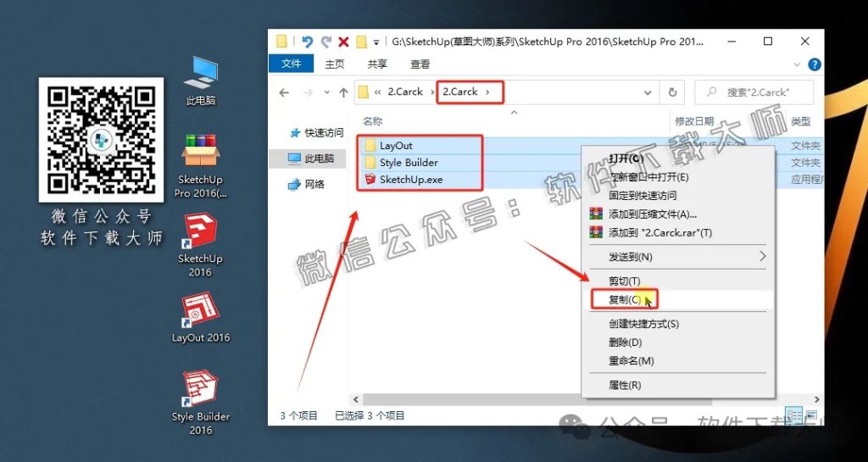Go back with the back arrow
Image resolution: width=868 pixels, height=462 pixels.
[284, 92]
